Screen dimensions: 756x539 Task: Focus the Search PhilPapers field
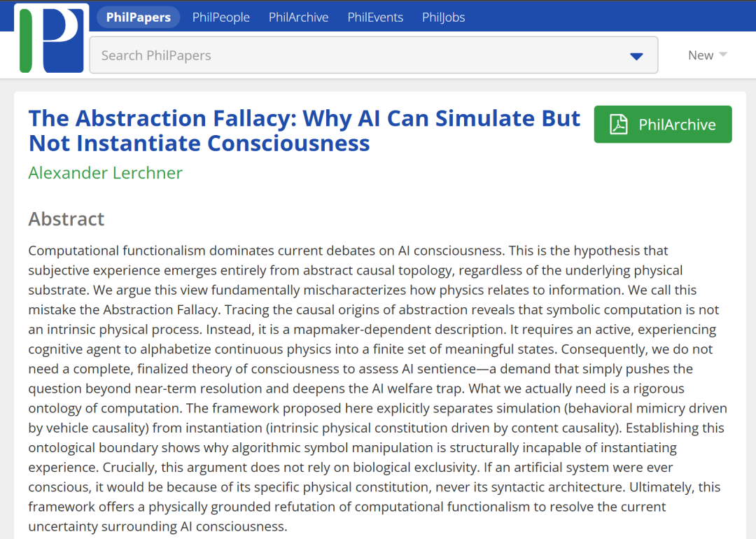coord(357,55)
